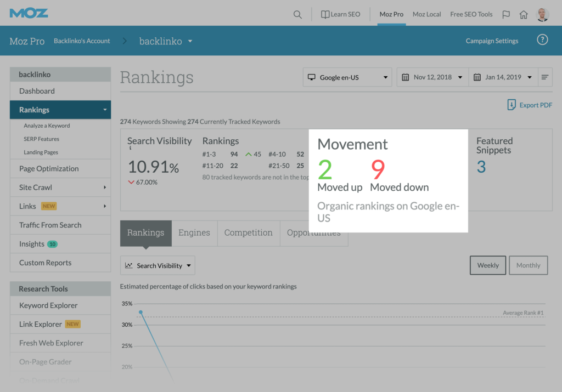Open the Jan 14, 2019 end date picker
This screenshot has width=562, height=392.
coord(503,77)
